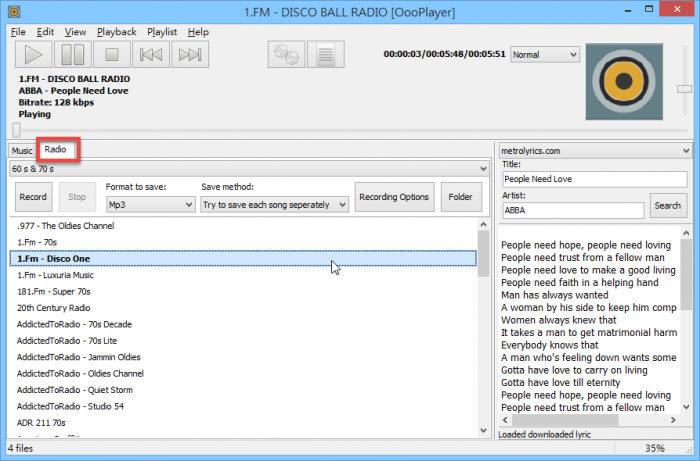
Task: Click the playback seek bar handle
Action: click(x=17, y=130)
